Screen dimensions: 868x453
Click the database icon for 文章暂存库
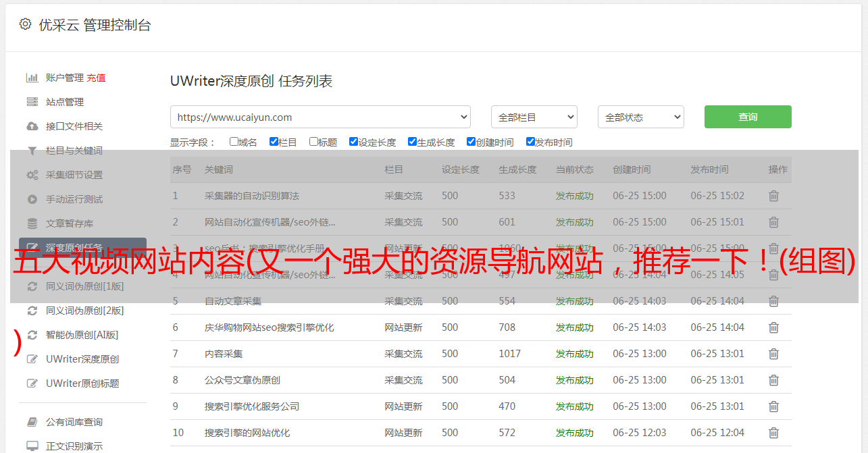[x=32, y=223]
